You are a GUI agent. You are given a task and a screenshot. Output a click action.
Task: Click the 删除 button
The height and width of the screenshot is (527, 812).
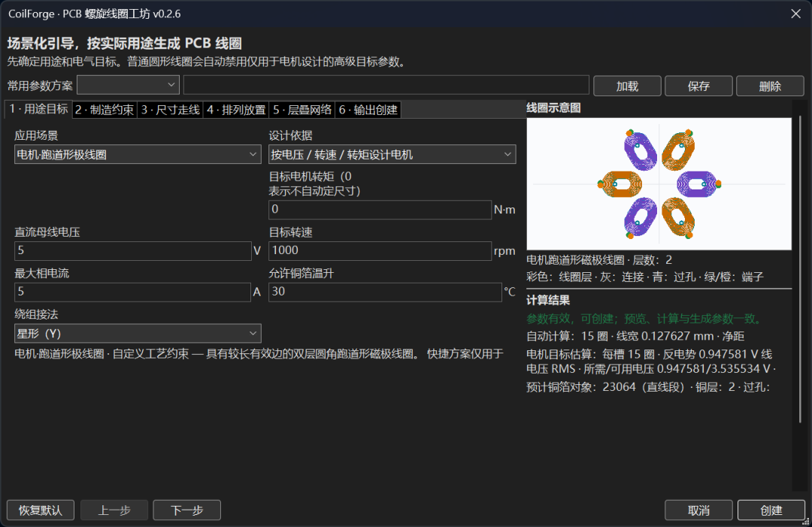click(770, 86)
